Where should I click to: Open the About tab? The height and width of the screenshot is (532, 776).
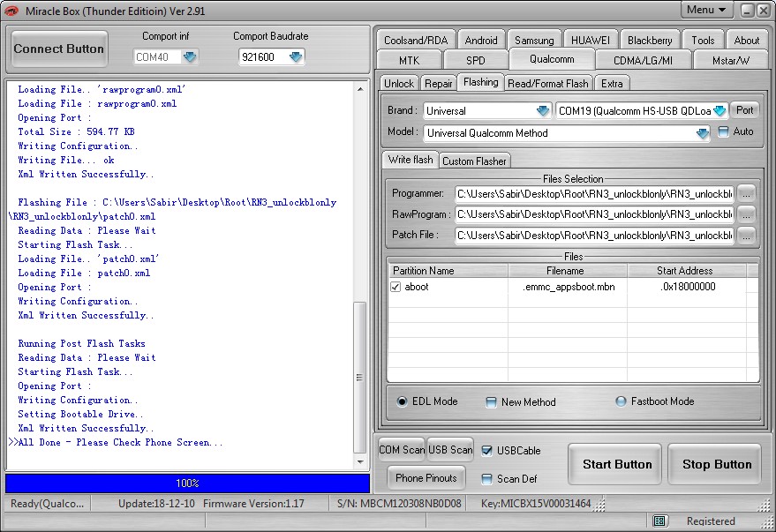[746, 41]
